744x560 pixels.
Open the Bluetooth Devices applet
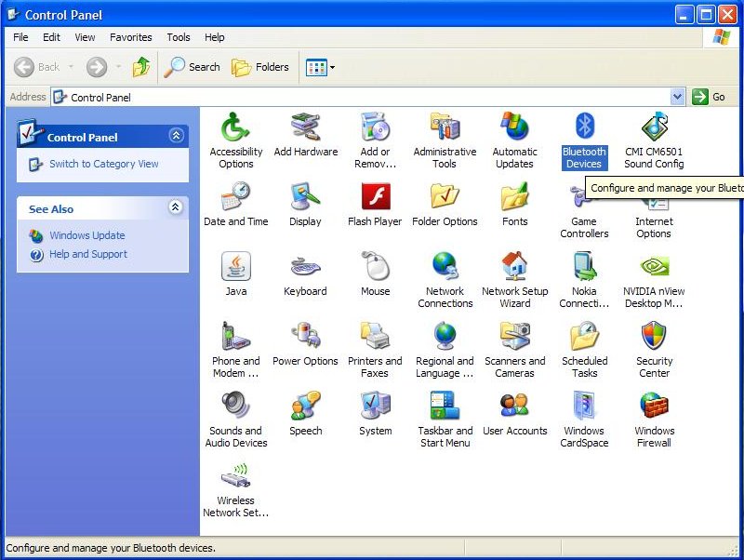tap(584, 127)
